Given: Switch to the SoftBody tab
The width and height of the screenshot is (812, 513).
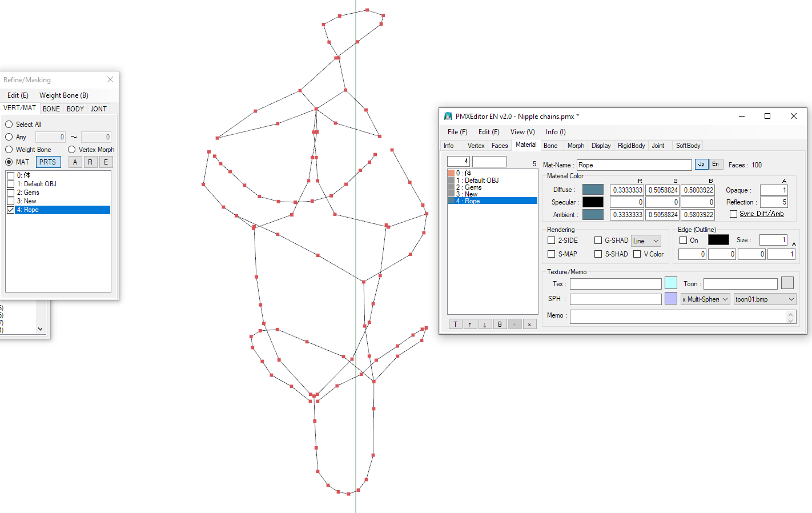Looking at the screenshot, I should 688,146.
